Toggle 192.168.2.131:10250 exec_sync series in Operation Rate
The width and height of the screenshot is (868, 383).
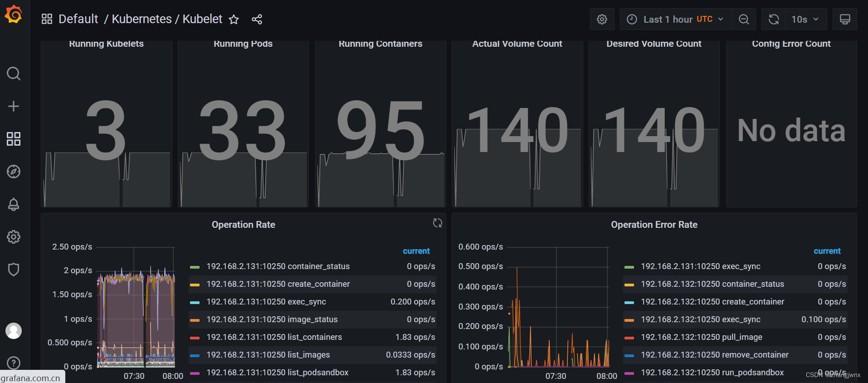tap(266, 302)
